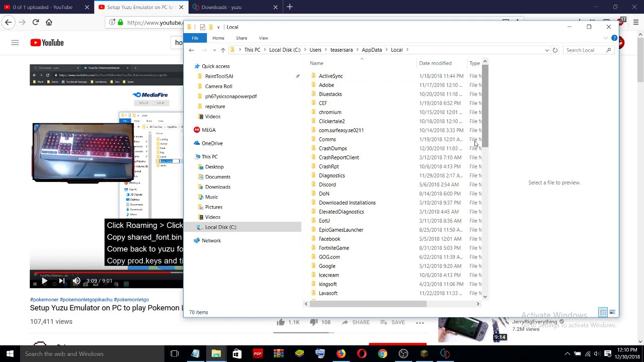Skip to next YouTube video
This screenshot has height=362, width=644.
(x=61, y=281)
